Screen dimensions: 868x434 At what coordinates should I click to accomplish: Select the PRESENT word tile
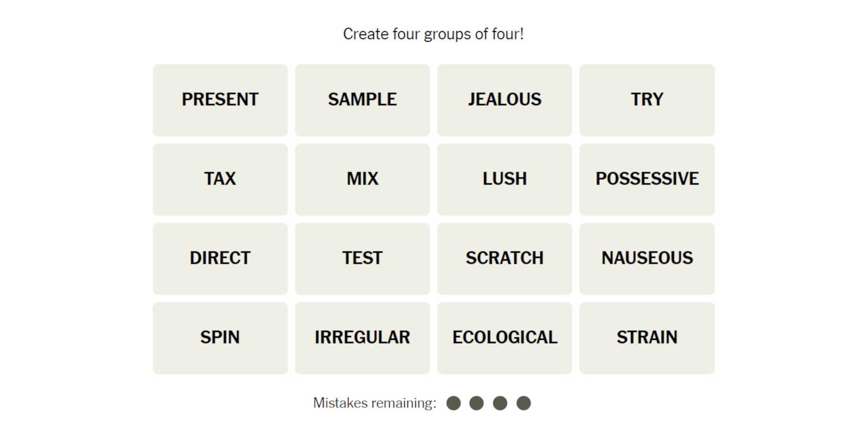click(x=220, y=100)
